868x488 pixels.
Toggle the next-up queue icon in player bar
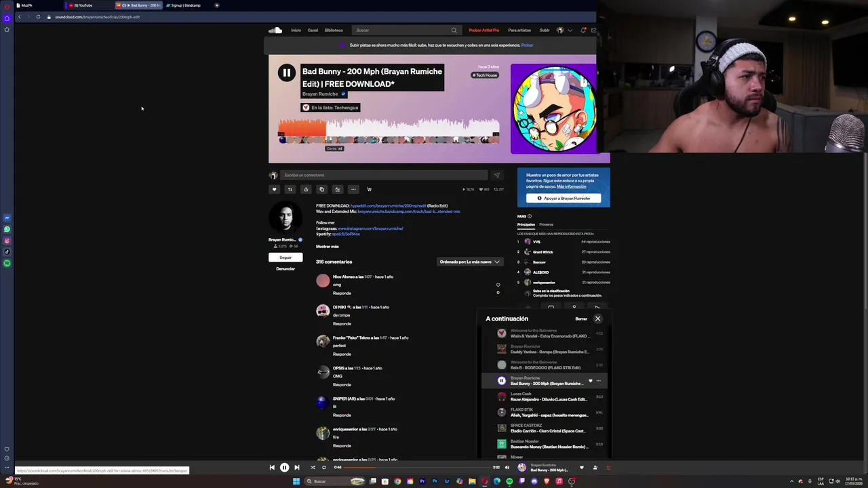click(x=608, y=467)
